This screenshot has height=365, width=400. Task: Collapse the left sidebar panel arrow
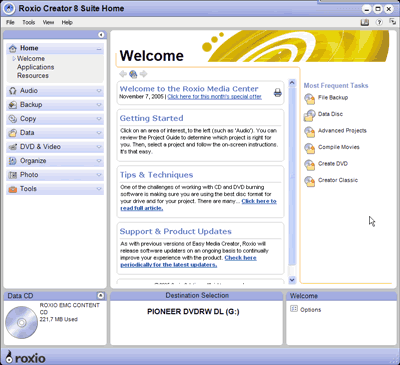101,35
